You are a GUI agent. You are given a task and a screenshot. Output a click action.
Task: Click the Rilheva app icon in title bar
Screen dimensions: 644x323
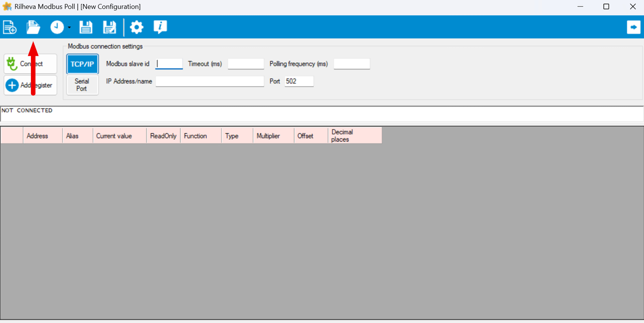pyautogui.click(x=7, y=7)
